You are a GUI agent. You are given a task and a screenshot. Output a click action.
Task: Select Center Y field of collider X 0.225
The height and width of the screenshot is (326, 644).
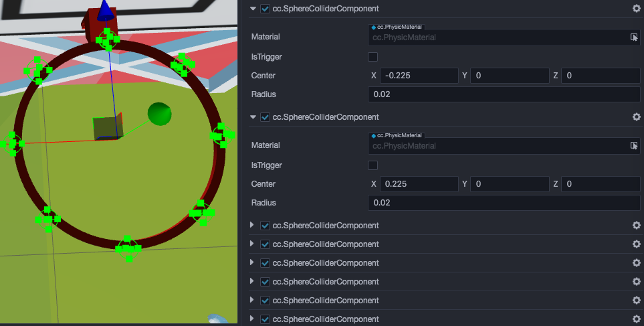pyautogui.click(x=510, y=184)
